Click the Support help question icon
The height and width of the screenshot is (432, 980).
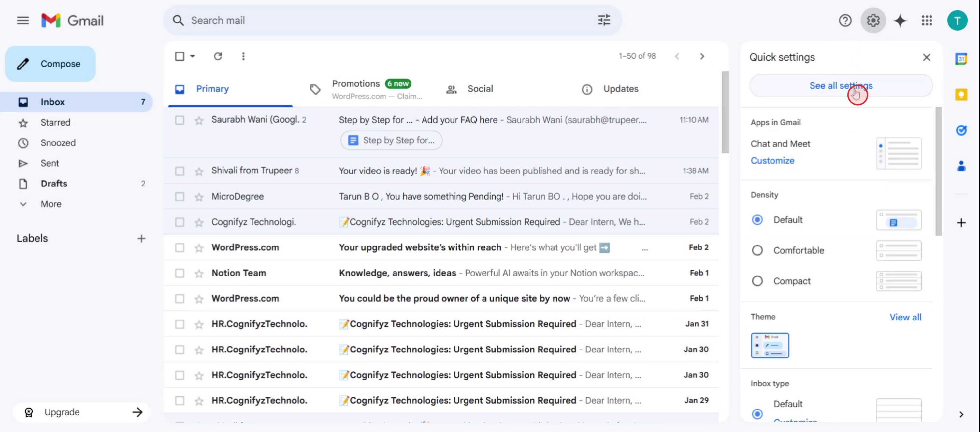pyautogui.click(x=845, y=21)
